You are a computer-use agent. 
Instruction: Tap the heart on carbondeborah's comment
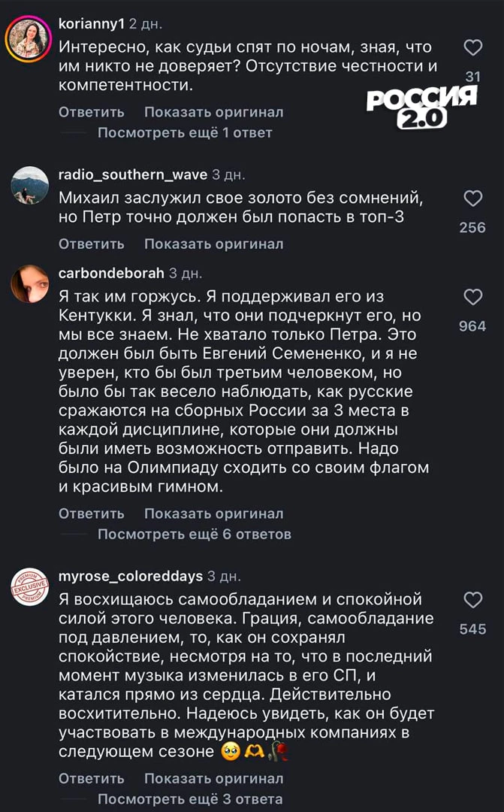[472, 298]
